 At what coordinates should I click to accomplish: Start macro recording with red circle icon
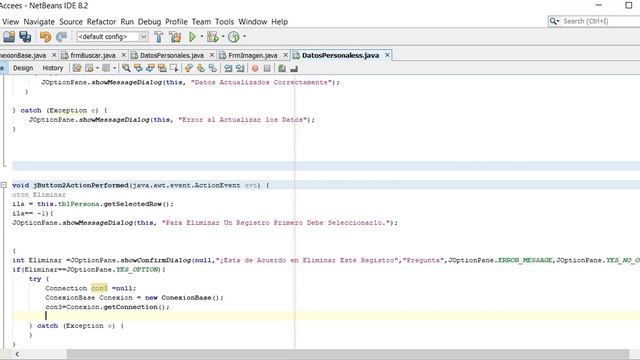(255, 68)
